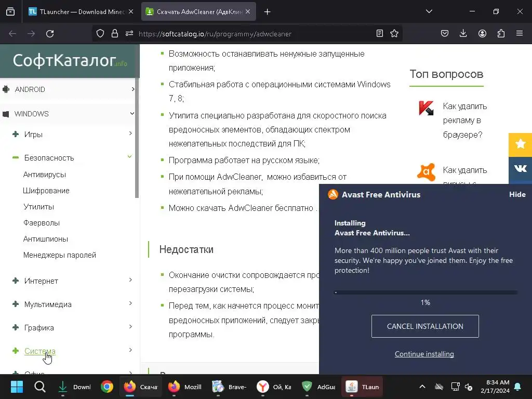Open Антишпионы subcategory
Screen dimensions: 532x399
[x=46, y=239]
